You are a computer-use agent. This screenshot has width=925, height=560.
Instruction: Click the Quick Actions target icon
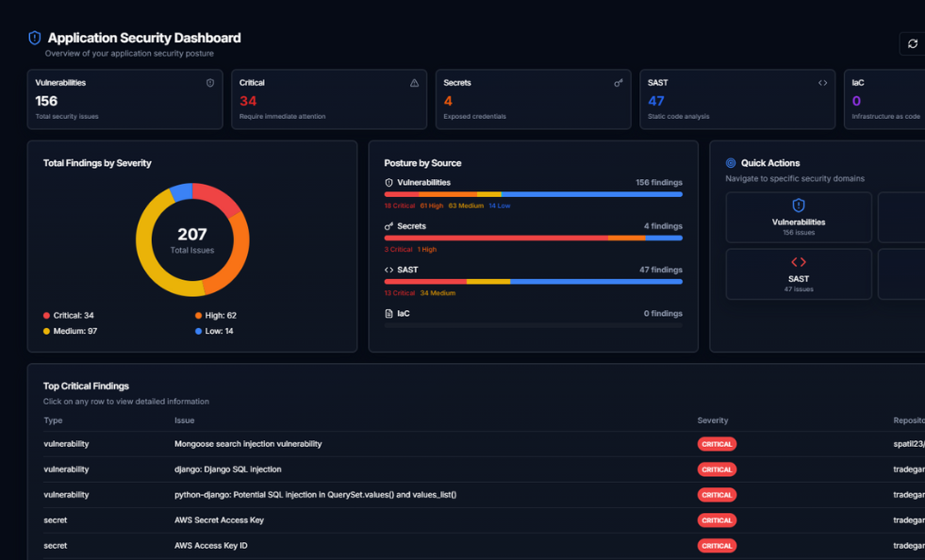click(731, 163)
